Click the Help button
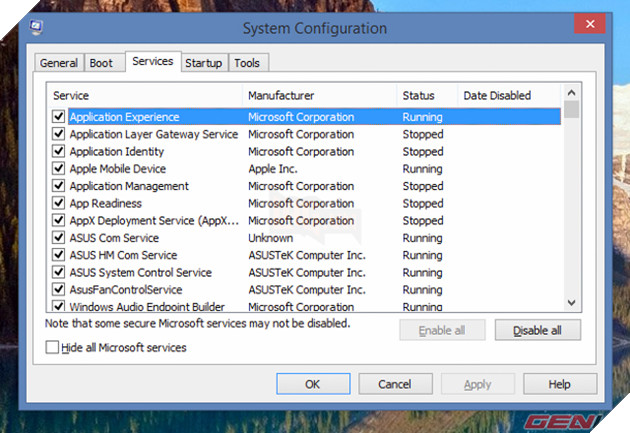Image resolution: width=630 pixels, height=433 pixels. point(559,384)
